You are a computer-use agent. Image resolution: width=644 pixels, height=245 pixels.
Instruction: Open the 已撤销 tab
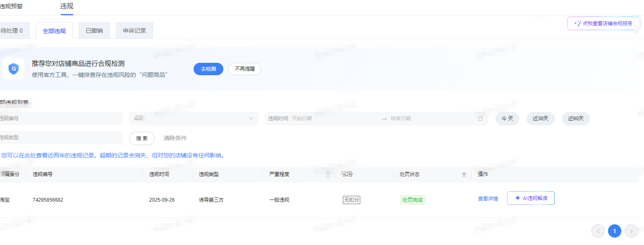tap(94, 31)
